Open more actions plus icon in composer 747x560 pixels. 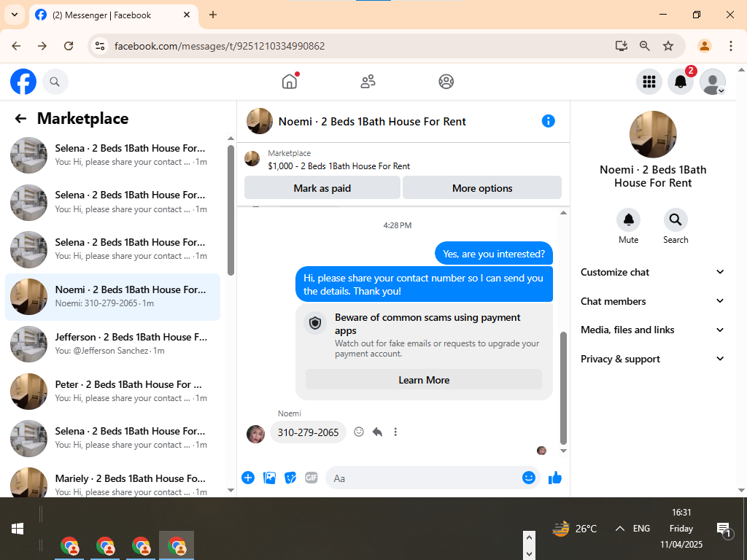[248, 478]
